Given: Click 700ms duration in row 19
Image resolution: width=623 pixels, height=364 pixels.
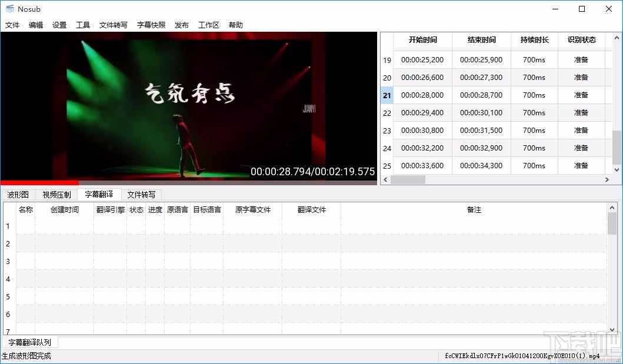Looking at the screenshot, I should (x=534, y=60).
